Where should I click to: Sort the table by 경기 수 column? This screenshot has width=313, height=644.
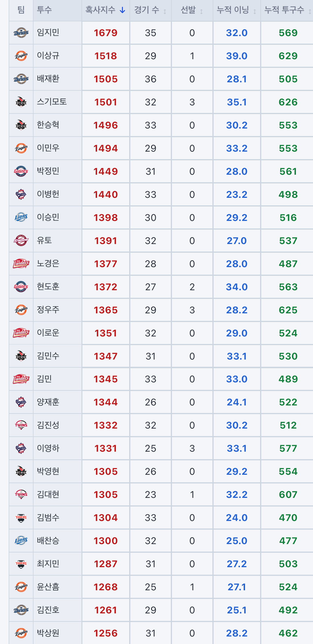tap(150, 10)
